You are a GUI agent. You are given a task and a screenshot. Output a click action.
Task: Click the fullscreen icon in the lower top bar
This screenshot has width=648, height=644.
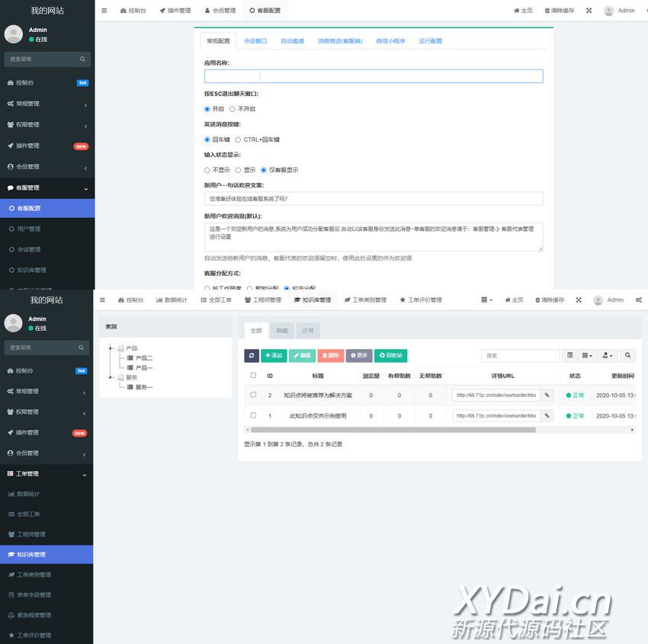pyautogui.click(x=579, y=300)
